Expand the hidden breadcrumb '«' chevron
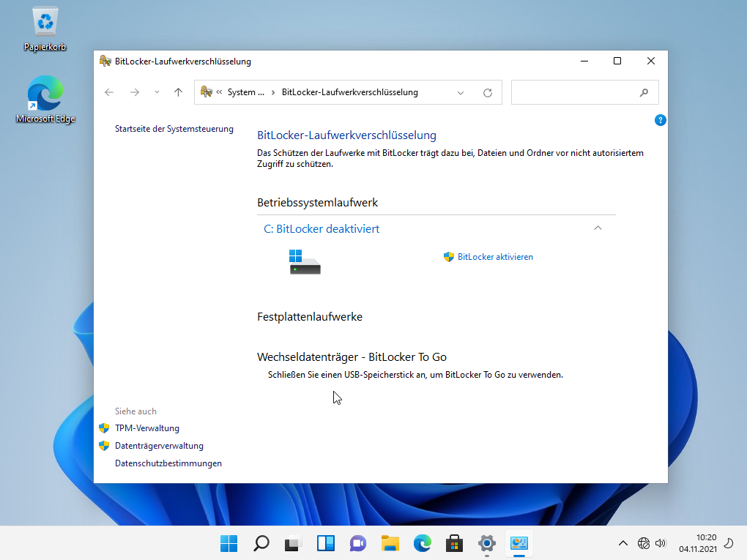The height and width of the screenshot is (560, 747). point(219,92)
